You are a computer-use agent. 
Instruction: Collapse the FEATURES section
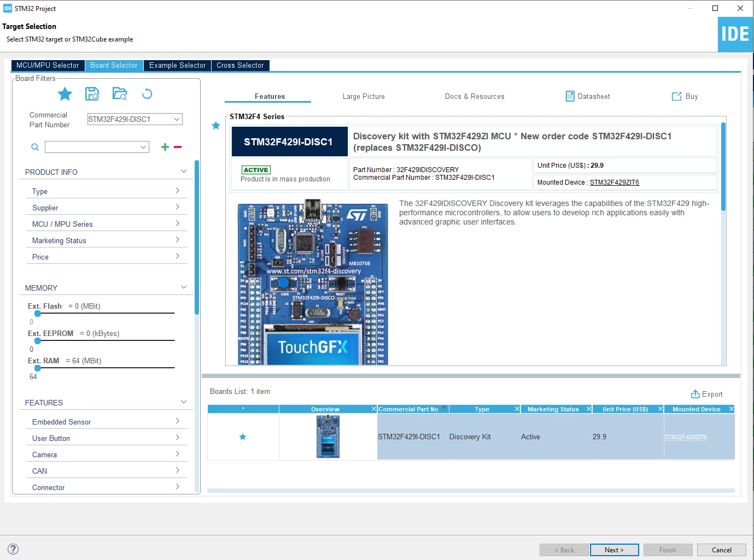point(184,402)
